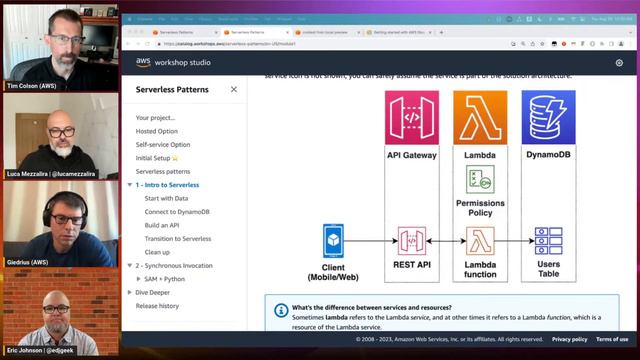Open the Clean up page
The width and height of the screenshot is (640, 360).
coord(157,252)
